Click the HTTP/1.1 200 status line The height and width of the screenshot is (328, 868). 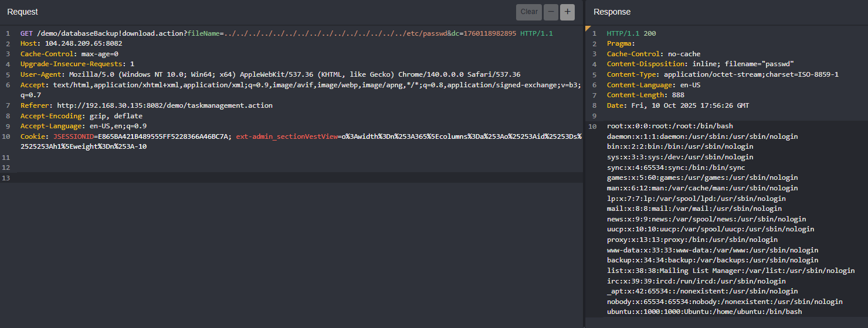click(632, 33)
